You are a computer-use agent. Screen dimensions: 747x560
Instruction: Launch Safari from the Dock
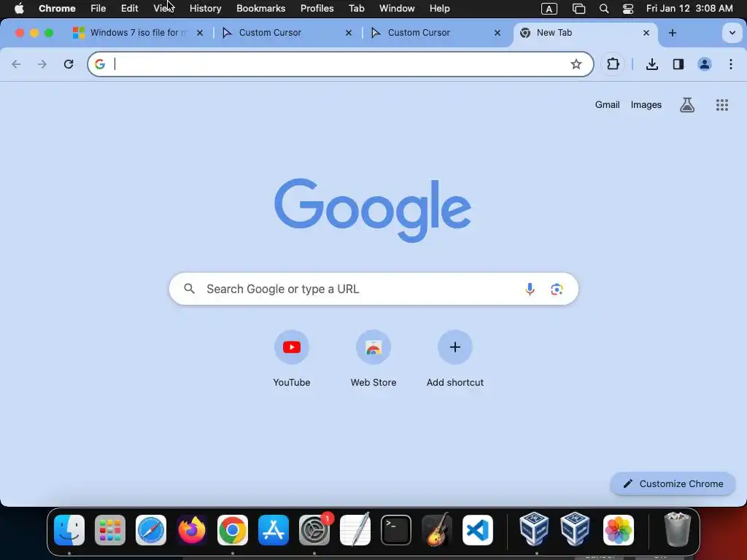tap(151, 530)
